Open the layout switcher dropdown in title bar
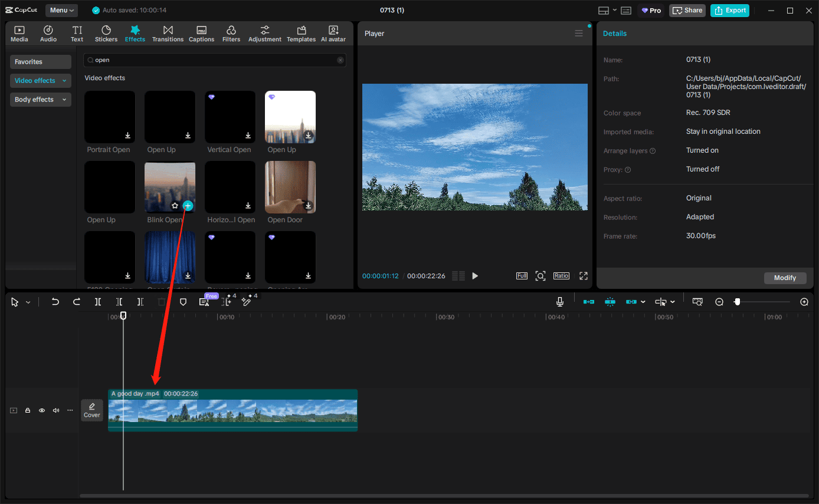 [614, 10]
